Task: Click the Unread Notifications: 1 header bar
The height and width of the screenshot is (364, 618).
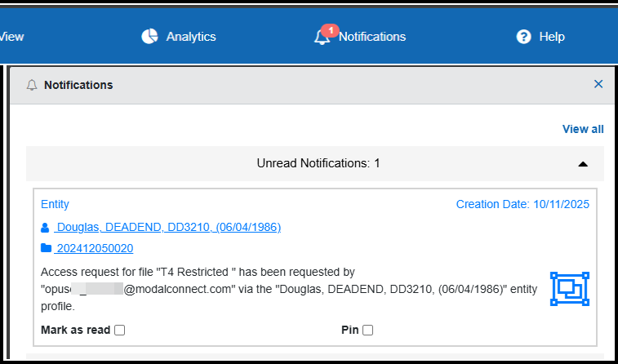Action: [x=318, y=163]
